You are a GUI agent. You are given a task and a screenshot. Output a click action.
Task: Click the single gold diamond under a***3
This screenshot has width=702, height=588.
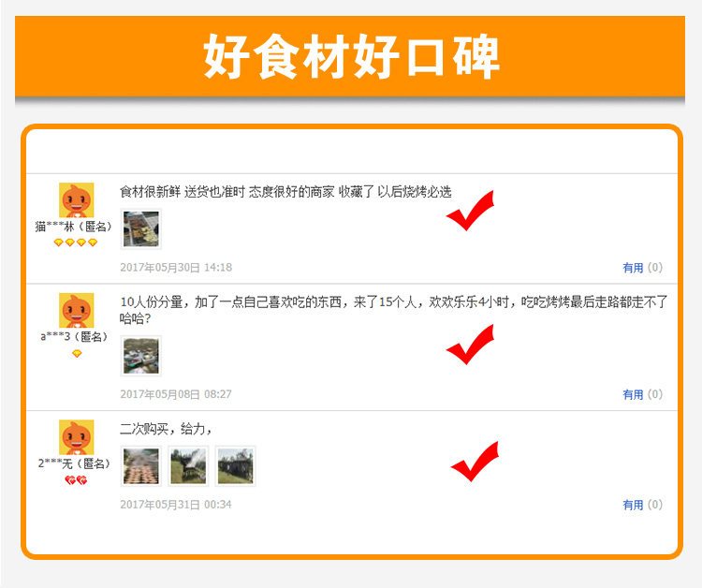(77, 353)
